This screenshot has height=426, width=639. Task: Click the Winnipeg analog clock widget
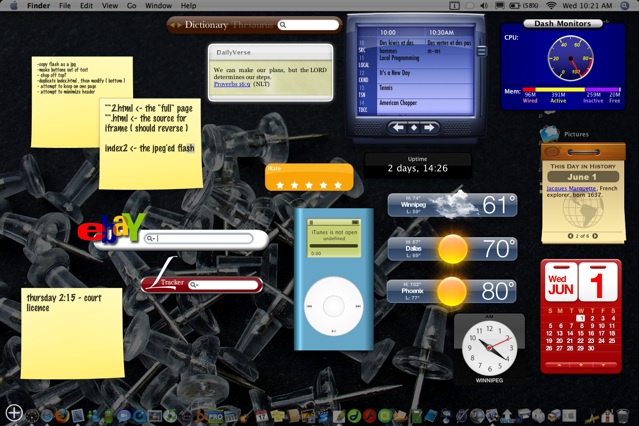[x=489, y=348]
